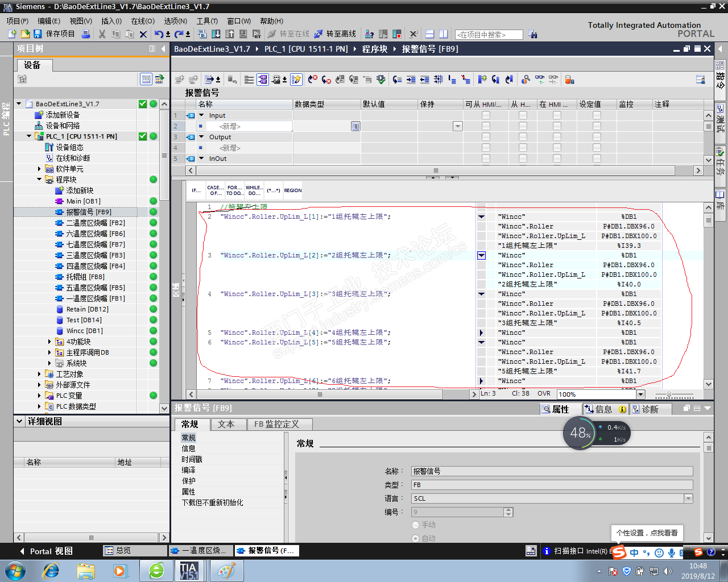The image size is (728, 582).
Task: Switch to Portal 视图
Action: [x=51, y=551]
